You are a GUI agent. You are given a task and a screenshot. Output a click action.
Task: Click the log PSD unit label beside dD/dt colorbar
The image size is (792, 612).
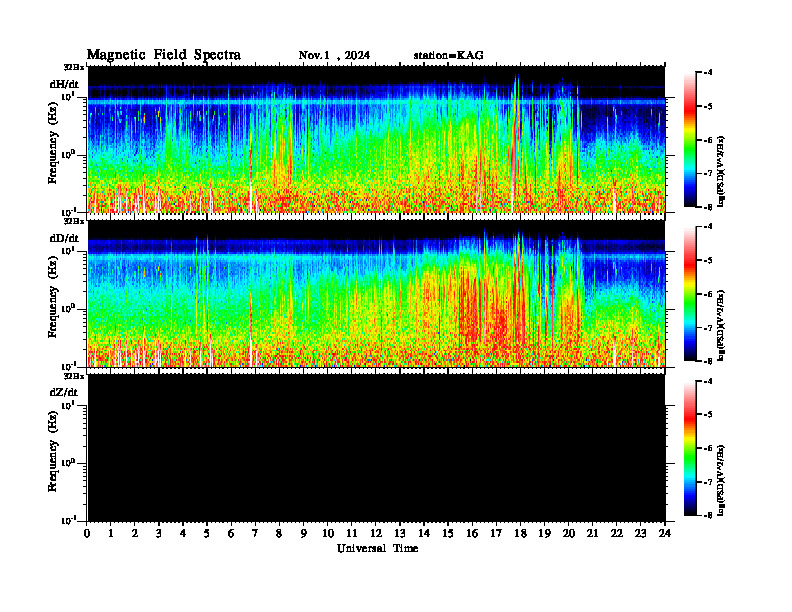click(722, 326)
